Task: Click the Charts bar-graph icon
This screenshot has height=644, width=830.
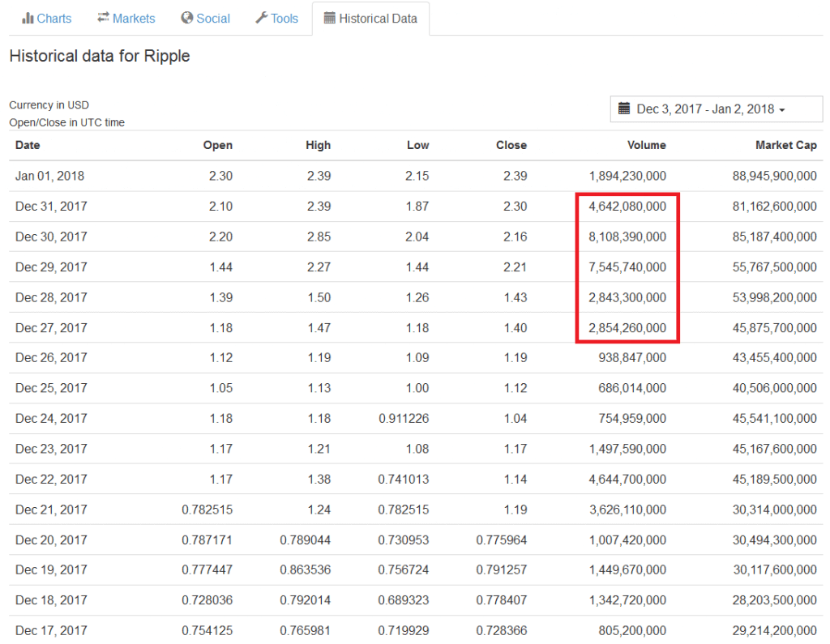Action: [x=28, y=19]
